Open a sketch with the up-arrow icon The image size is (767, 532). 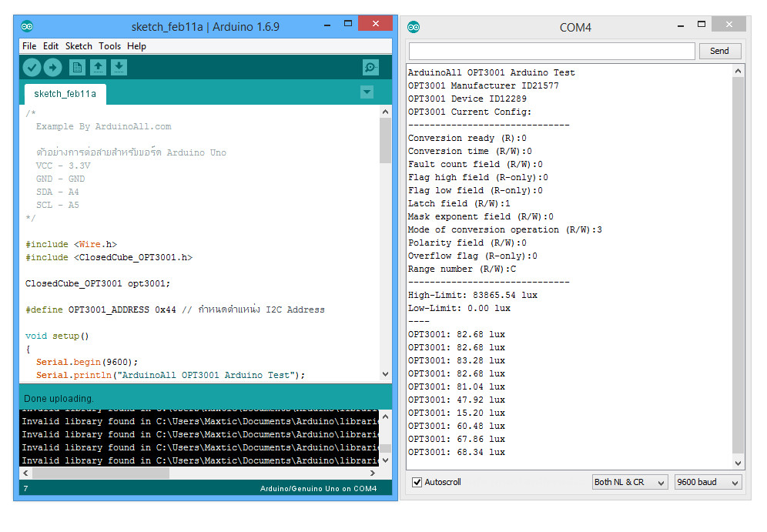point(98,68)
